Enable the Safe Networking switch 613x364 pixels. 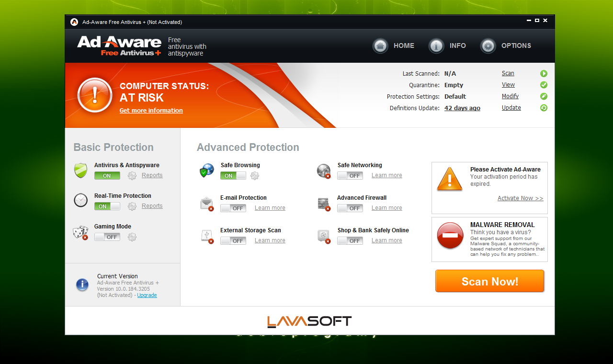tap(350, 176)
